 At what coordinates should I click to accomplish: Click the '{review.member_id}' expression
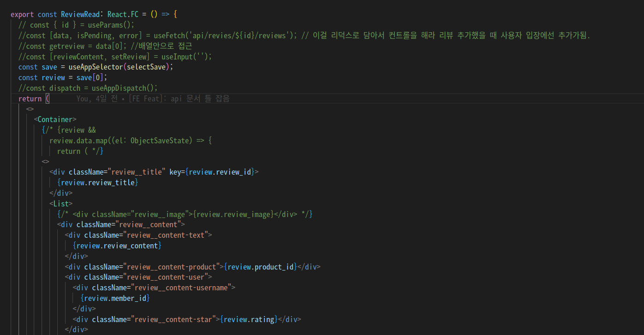coord(115,298)
